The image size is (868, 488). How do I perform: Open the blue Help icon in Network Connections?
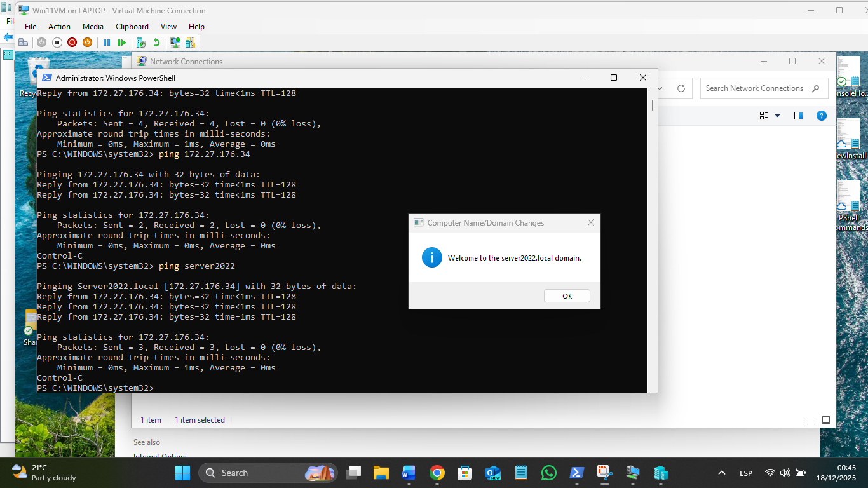(x=821, y=116)
